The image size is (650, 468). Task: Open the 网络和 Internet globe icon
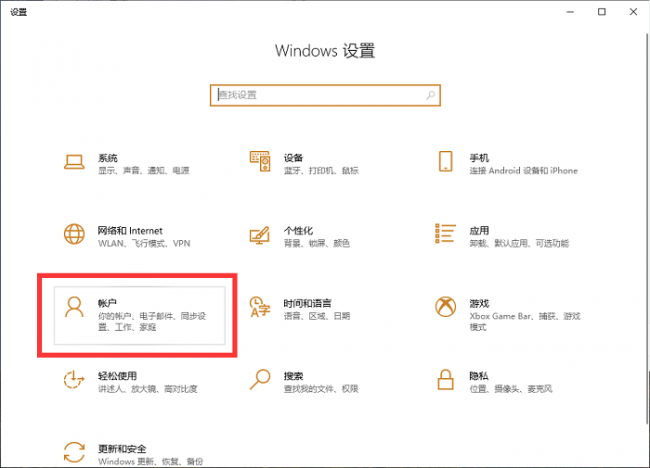click(x=74, y=234)
